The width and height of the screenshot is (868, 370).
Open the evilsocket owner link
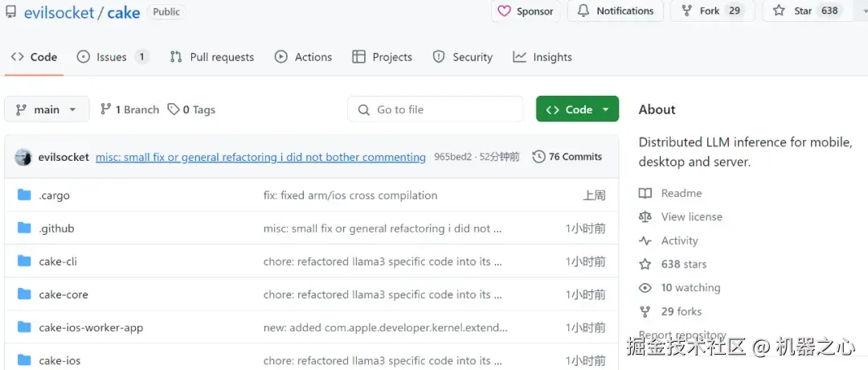59,12
